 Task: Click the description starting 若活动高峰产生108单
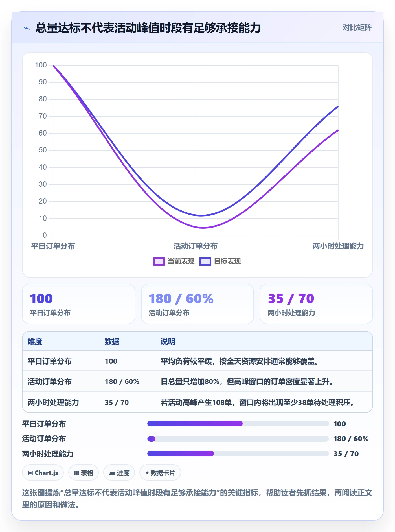[257, 402]
